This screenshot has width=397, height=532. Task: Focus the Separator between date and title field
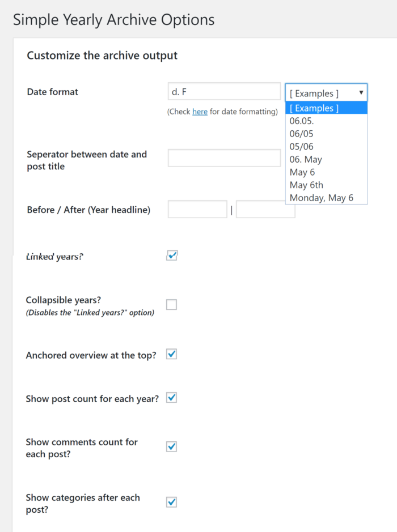pos(224,158)
